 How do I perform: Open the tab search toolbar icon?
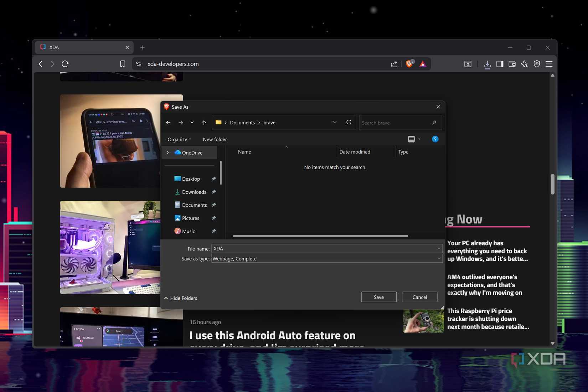coord(468,64)
